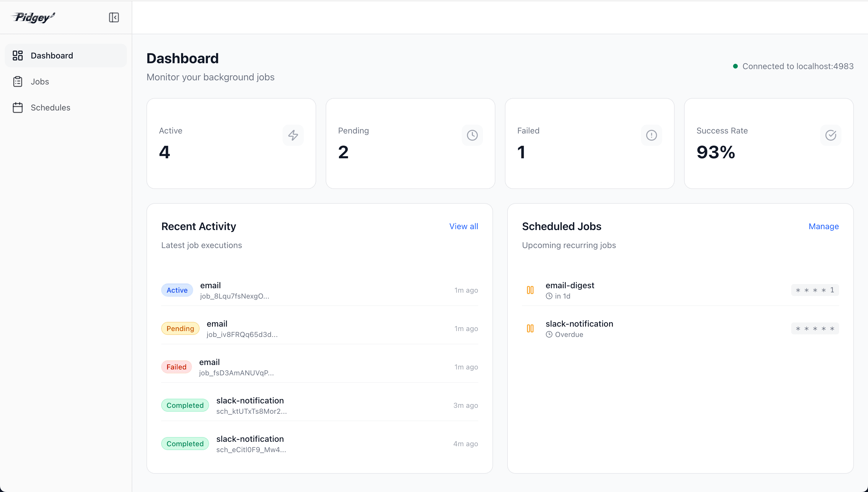
Task: Click the clock icon next to Overdue
Action: [x=549, y=335]
